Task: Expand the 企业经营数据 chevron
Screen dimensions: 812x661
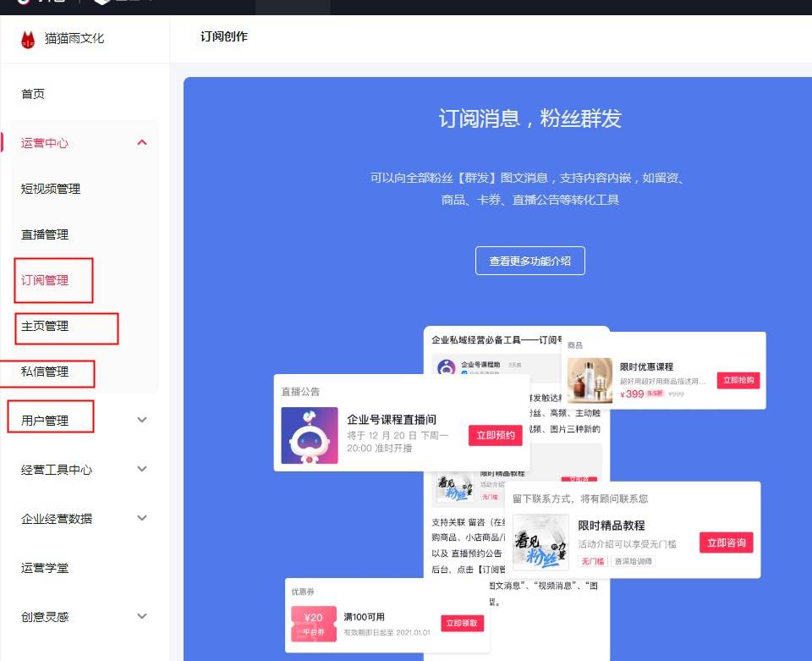Action: (142, 519)
